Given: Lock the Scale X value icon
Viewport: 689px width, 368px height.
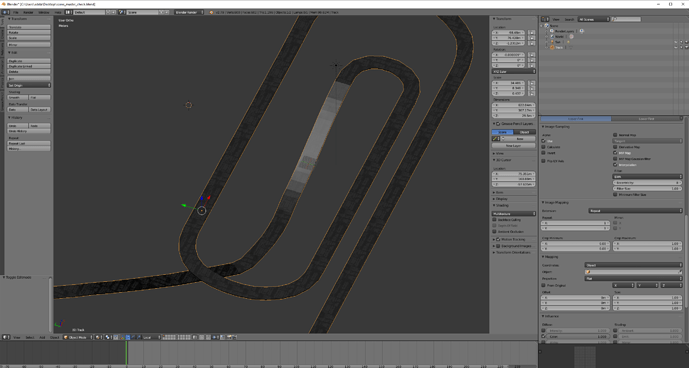Looking at the screenshot, I should click(531, 83).
